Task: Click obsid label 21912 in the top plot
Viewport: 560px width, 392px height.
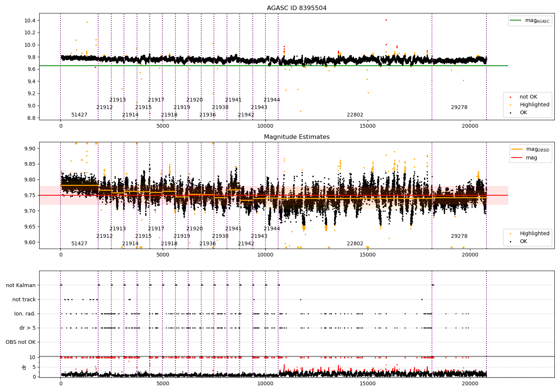Action: [x=105, y=107]
